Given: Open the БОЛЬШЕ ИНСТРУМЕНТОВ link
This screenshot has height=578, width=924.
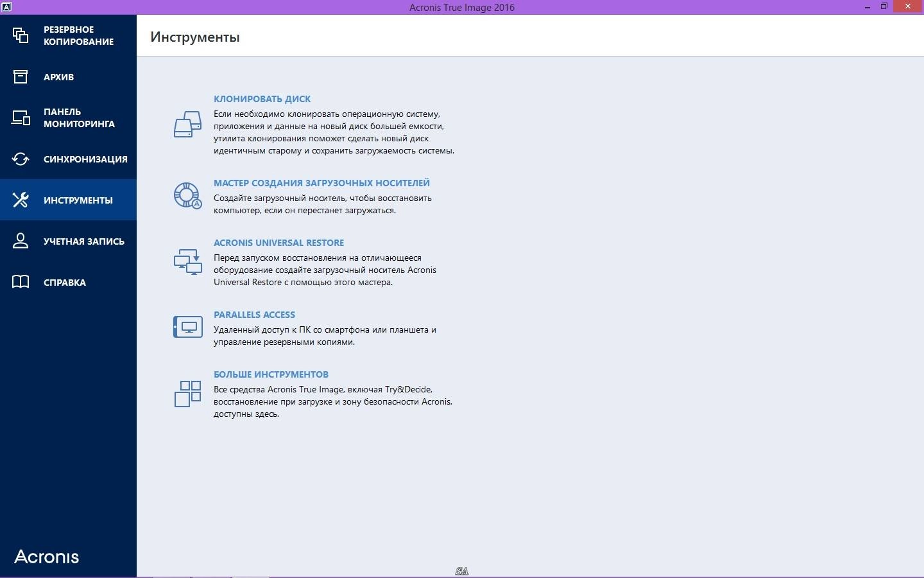Looking at the screenshot, I should click(271, 374).
